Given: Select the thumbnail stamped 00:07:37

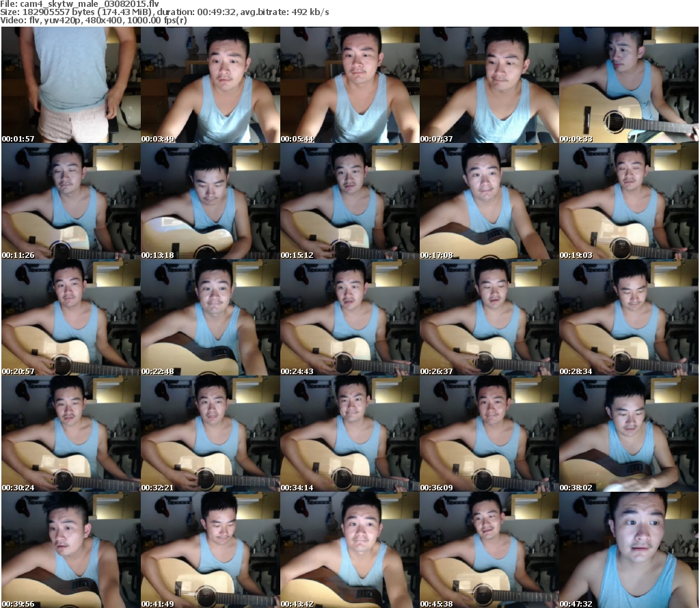Looking at the screenshot, I should point(489,85).
